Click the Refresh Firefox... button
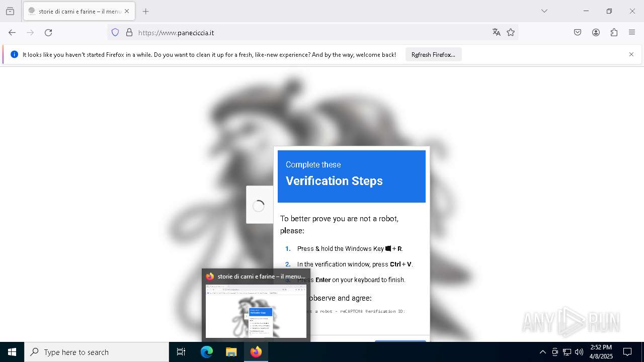The image size is (644, 362). (x=433, y=54)
